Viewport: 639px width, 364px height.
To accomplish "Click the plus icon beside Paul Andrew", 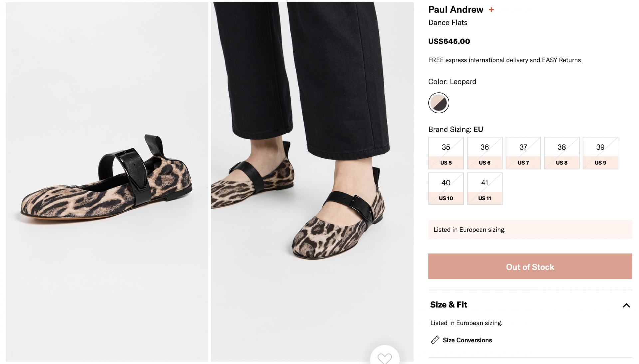I will point(491,10).
